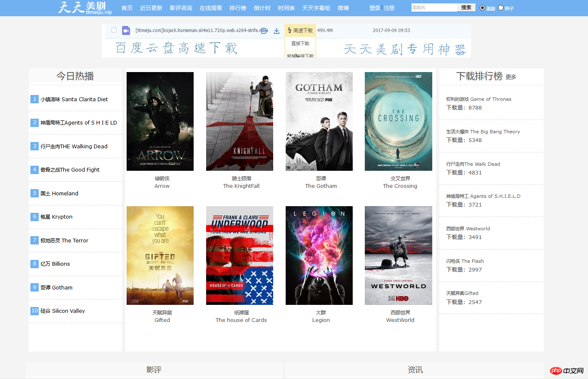This screenshot has height=379, width=588.
Task: Open the 首页 menu item
Action: [x=127, y=8]
